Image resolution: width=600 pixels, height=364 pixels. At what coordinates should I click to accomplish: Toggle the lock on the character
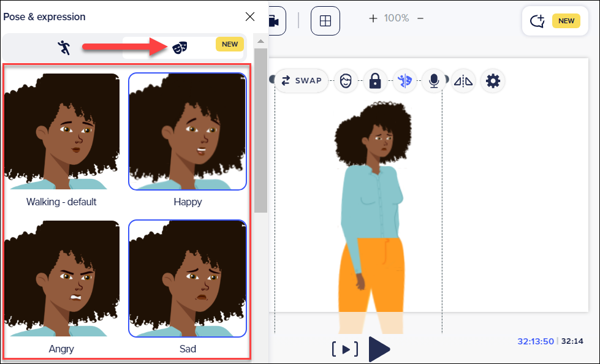pyautogui.click(x=375, y=80)
